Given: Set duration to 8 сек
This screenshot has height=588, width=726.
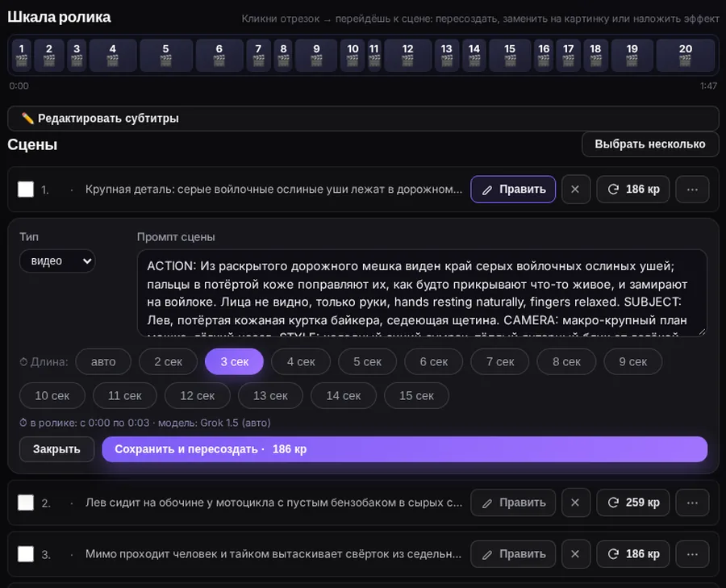Looking at the screenshot, I should tap(566, 361).
